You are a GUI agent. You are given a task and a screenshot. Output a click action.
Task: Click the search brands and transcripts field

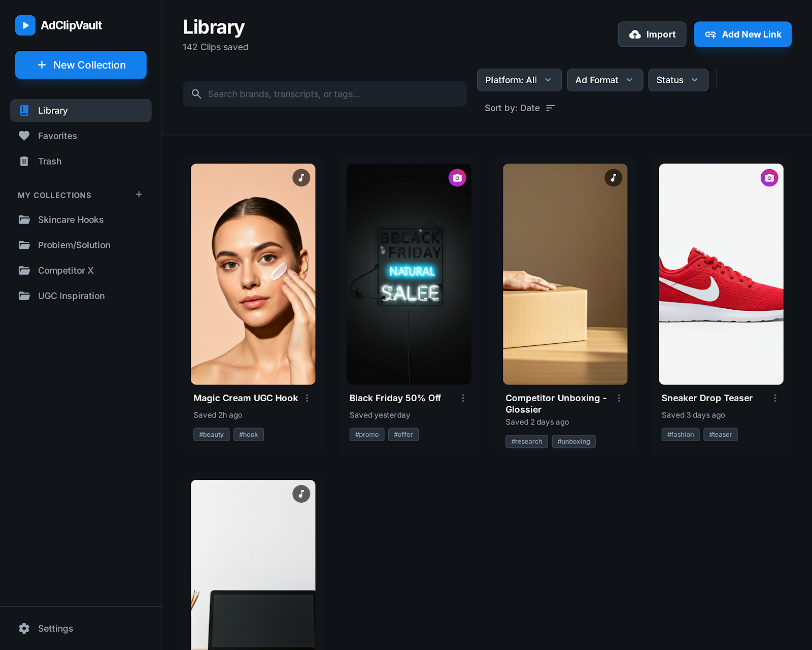(x=325, y=94)
